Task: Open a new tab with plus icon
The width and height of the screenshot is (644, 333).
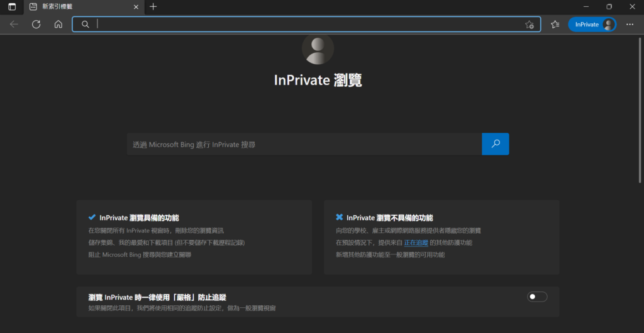Action: point(153,6)
